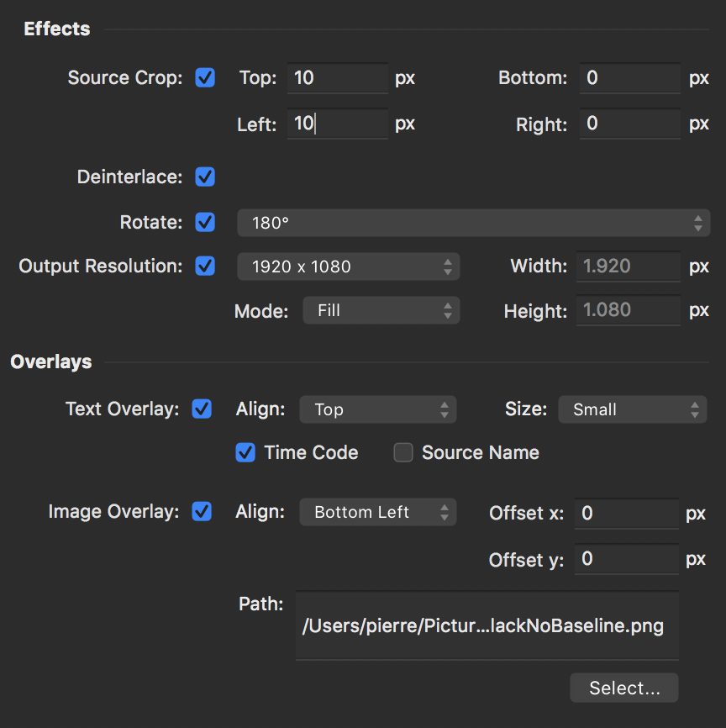The image size is (726, 728).
Task: Disable the Output Resolution checkbox
Action: click(205, 266)
